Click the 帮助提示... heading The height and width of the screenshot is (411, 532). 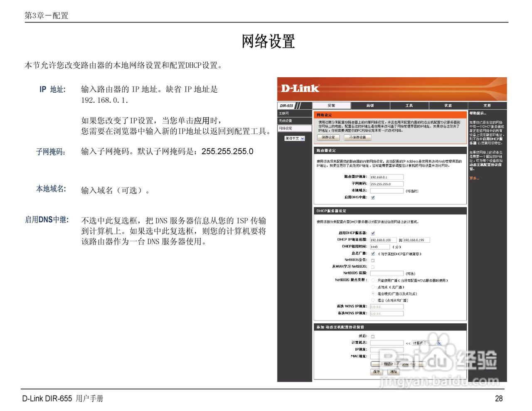click(x=478, y=113)
